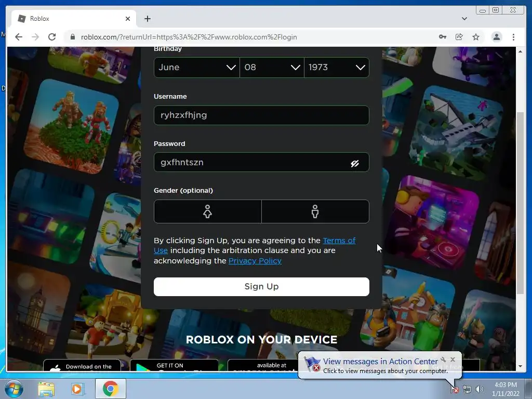The width and height of the screenshot is (532, 399).
Task: Open the birthday month dropdown showing June
Action: coord(197,67)
